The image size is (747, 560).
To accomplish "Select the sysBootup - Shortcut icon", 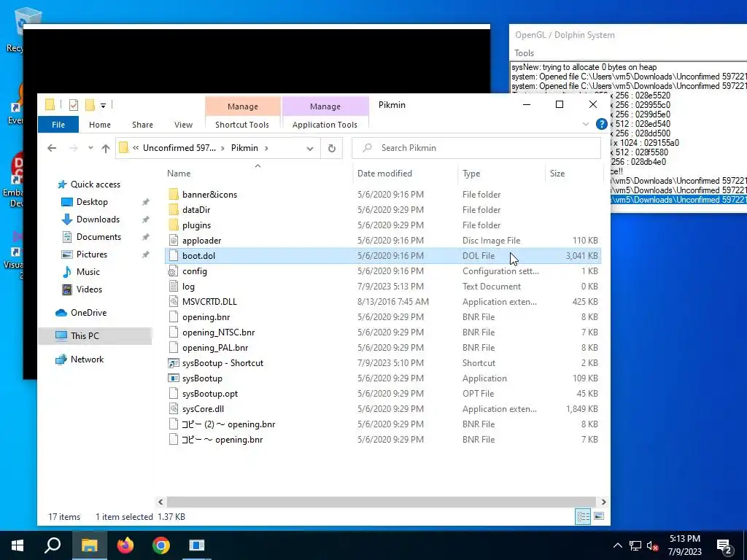I will pyautogui.click(x=174, y=363).
